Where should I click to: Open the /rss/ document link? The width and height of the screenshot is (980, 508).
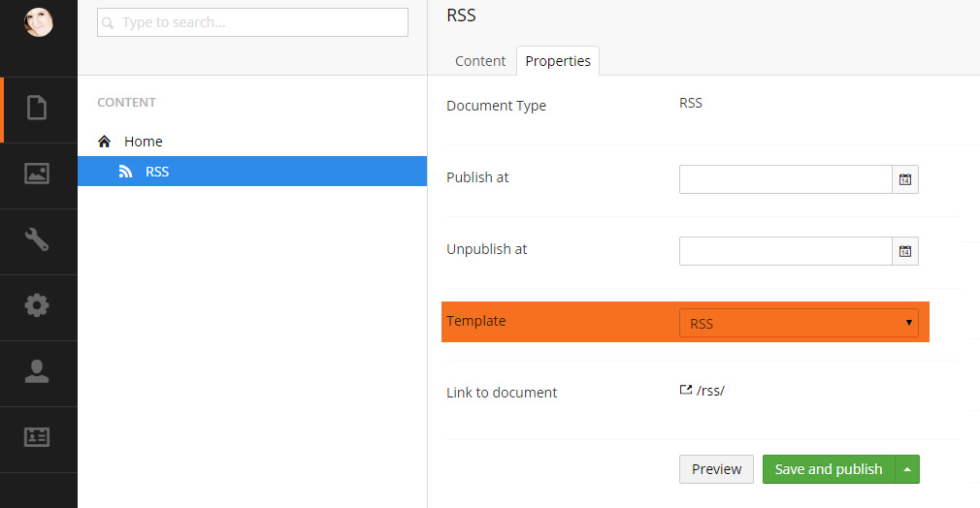709,391
